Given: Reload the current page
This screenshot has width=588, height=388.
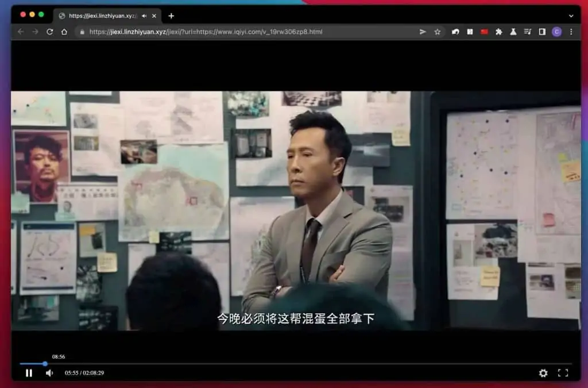Looking at the screenshot, I should tap(50, 32).
